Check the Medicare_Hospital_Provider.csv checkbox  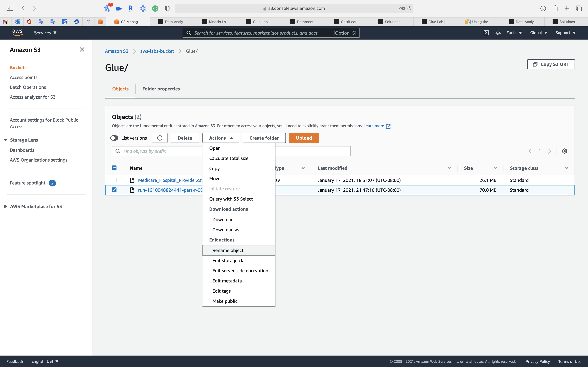pos(114,180)
